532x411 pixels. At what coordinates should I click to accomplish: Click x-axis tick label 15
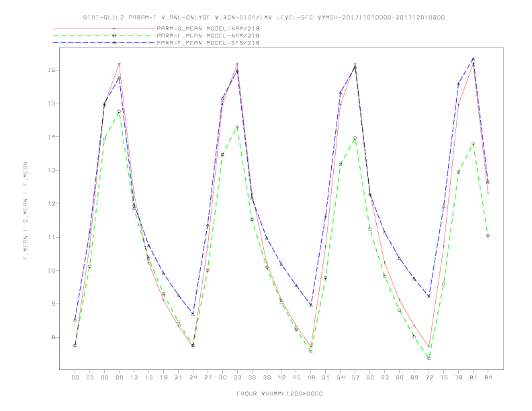148,377
